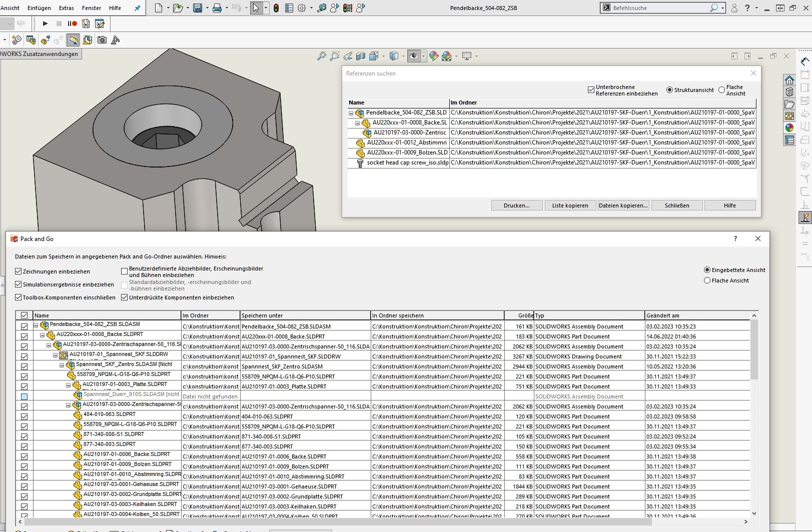Image resolution: width=812 pixels, height=532 pixels.
Task: Open the file properties list icon
Action: (x=289, y=8)
